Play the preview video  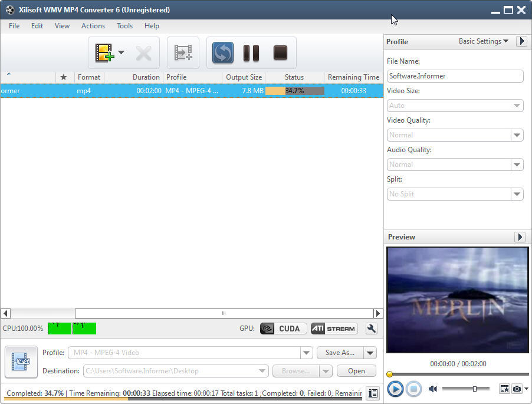click(395, 389)
